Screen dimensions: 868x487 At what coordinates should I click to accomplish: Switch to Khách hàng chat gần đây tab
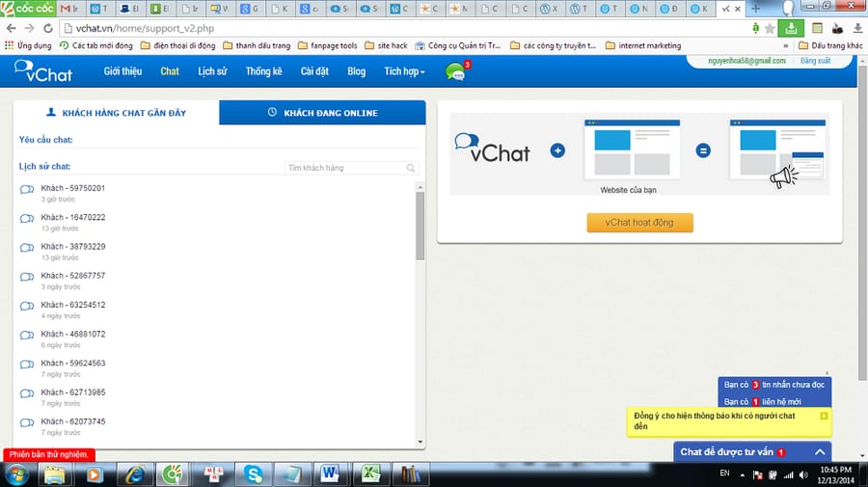[117, 113]
